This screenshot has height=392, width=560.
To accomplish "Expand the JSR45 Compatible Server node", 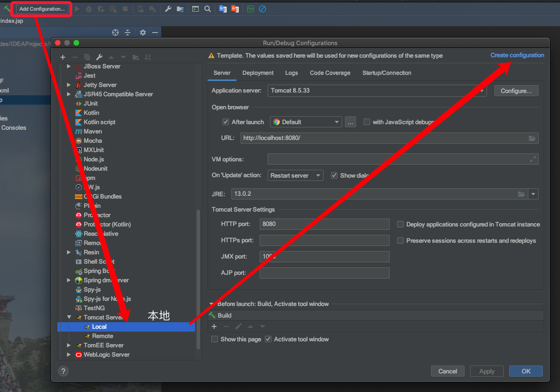I will pyautogui.click(x=69, y=94).
